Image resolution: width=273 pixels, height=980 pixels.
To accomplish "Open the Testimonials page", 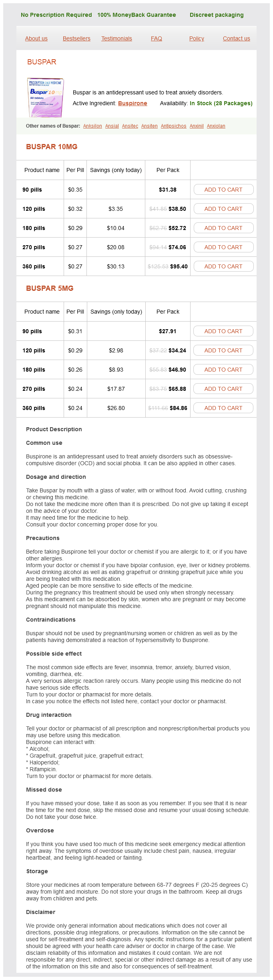I will [x=116, y=38].
